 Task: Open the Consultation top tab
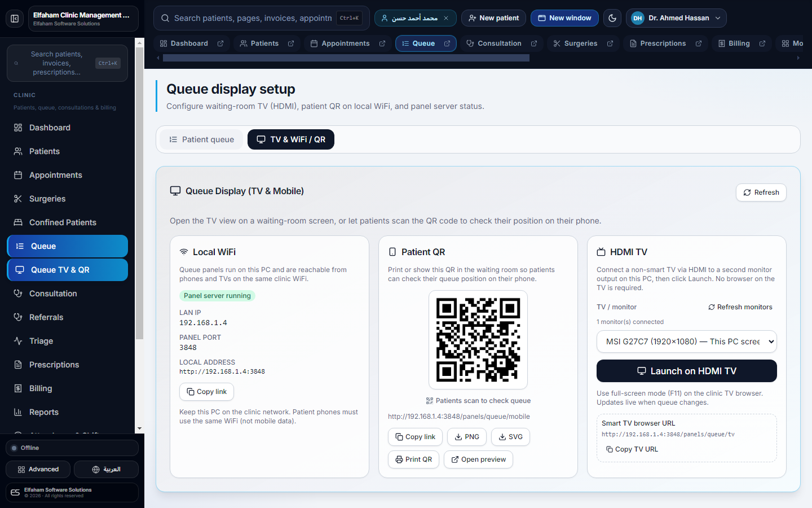[494, 43]
